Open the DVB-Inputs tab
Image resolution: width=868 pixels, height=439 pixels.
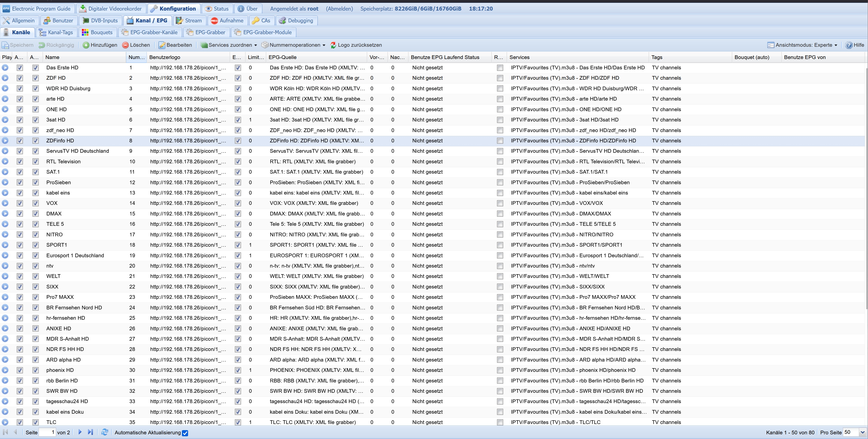[100, 21]
